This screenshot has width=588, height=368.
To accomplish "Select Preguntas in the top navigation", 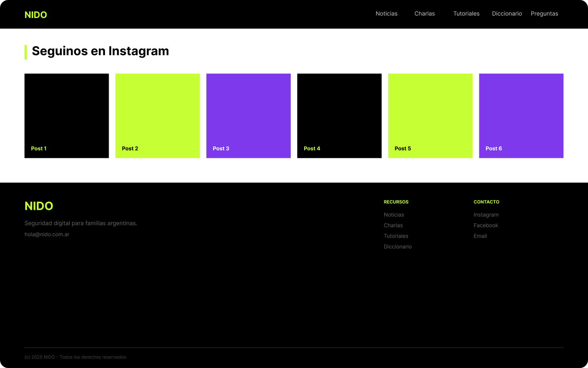I will (x=544, y=13).
